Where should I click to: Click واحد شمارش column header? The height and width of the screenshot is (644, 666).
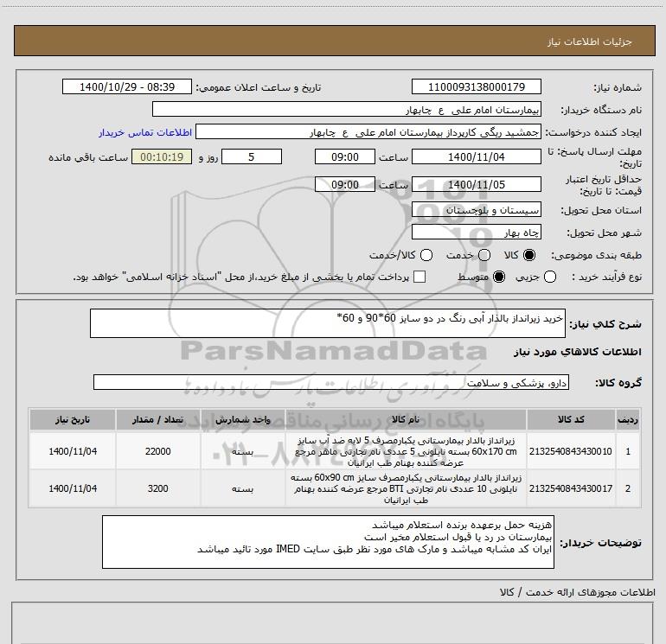[x=242, y=420]
